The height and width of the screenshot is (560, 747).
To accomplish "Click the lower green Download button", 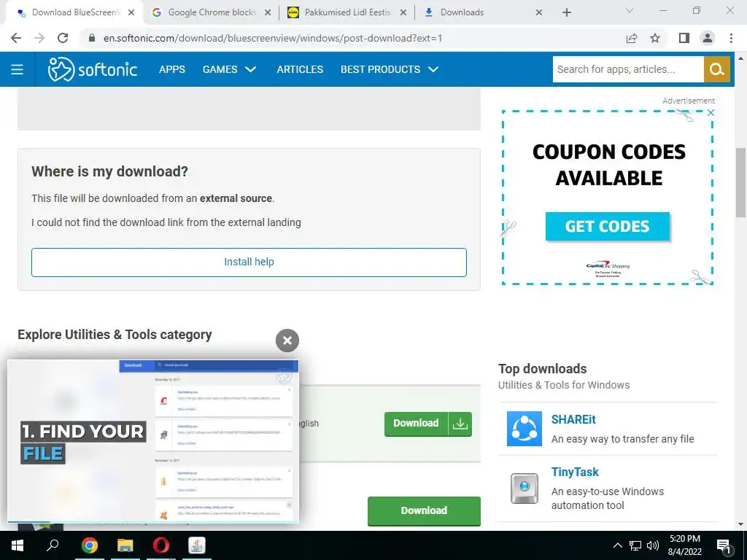I will point(424,510).
